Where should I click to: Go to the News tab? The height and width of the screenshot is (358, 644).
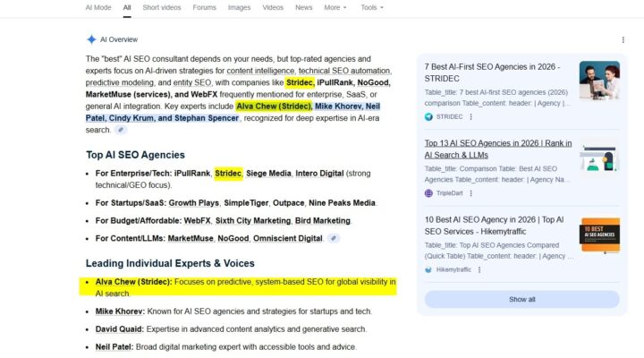(x=303, y=7)
